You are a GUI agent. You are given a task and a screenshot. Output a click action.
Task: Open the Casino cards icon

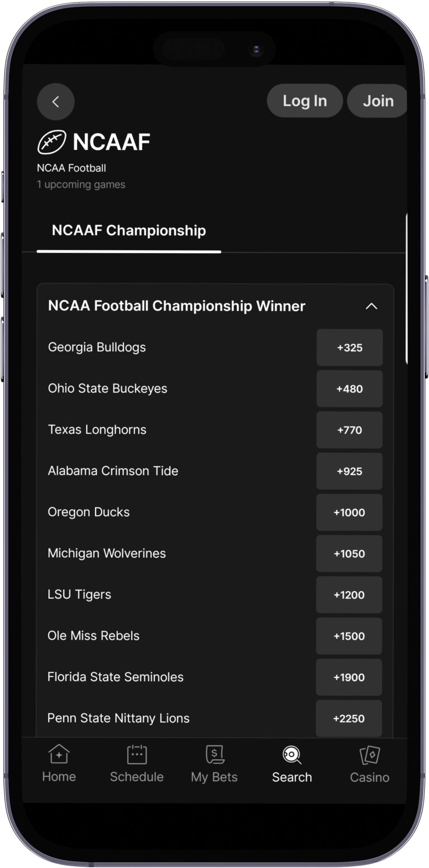370,755
